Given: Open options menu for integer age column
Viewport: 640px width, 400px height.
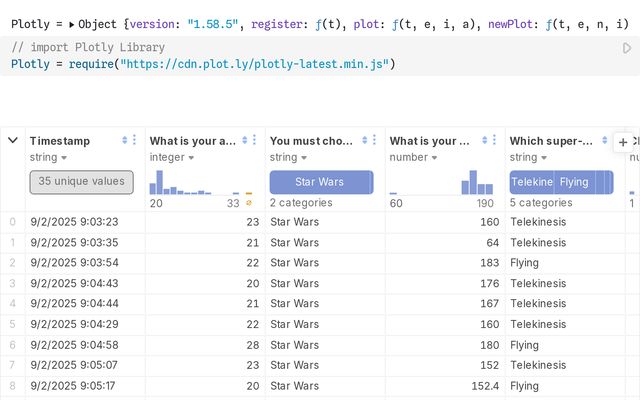Looking at the screenshot, I should tap(256, 141).
